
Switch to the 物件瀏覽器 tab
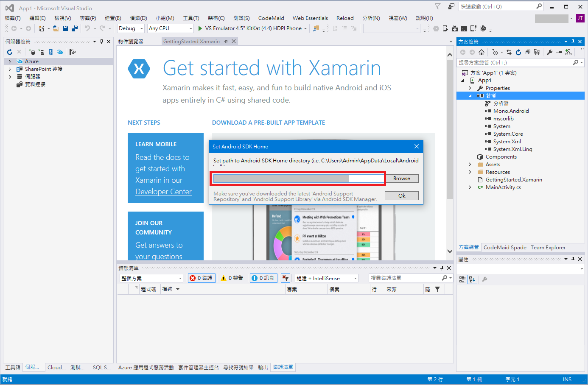[131, 41]
